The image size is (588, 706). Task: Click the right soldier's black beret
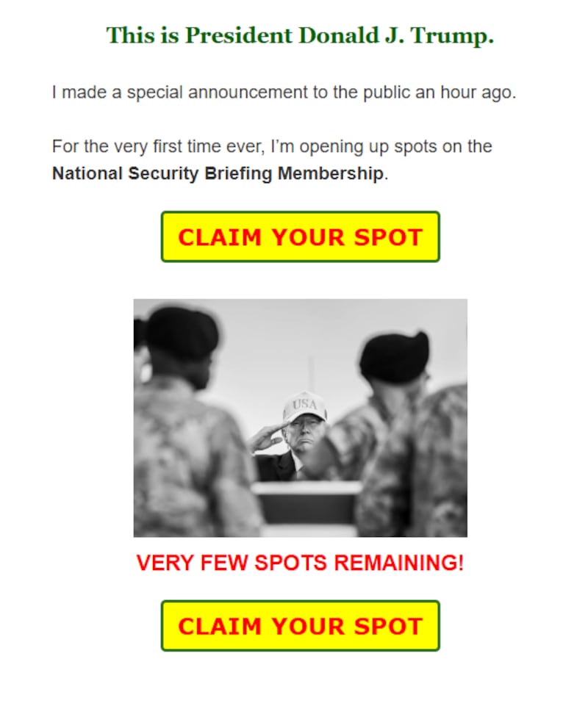pos(395,356)
